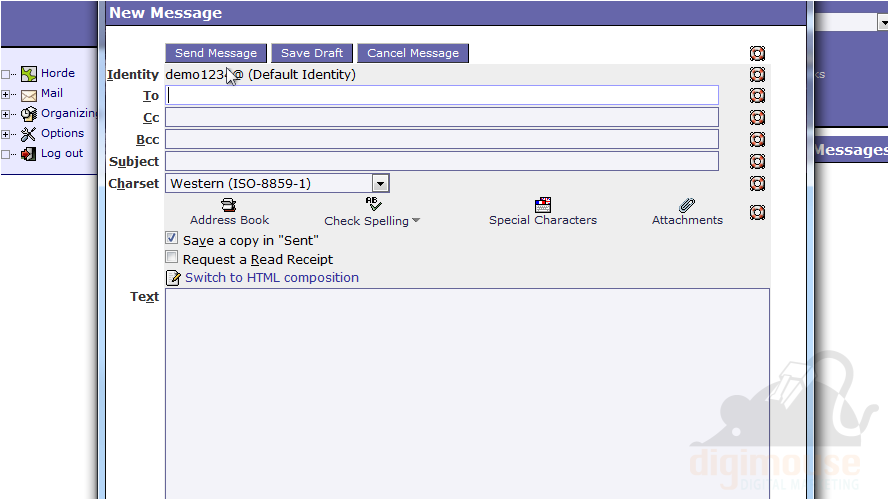
Task: Click Log out in the sidebar
Action: 62,153
